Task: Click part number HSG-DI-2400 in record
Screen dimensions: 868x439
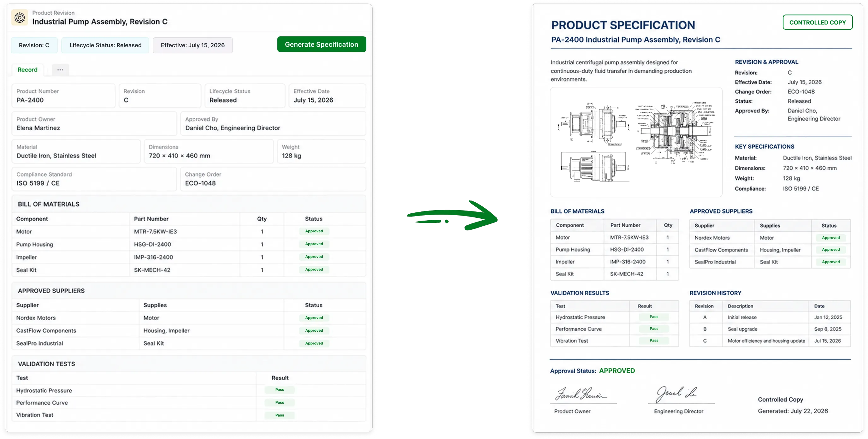Action: pyautogui.click(x=152, y=245)
